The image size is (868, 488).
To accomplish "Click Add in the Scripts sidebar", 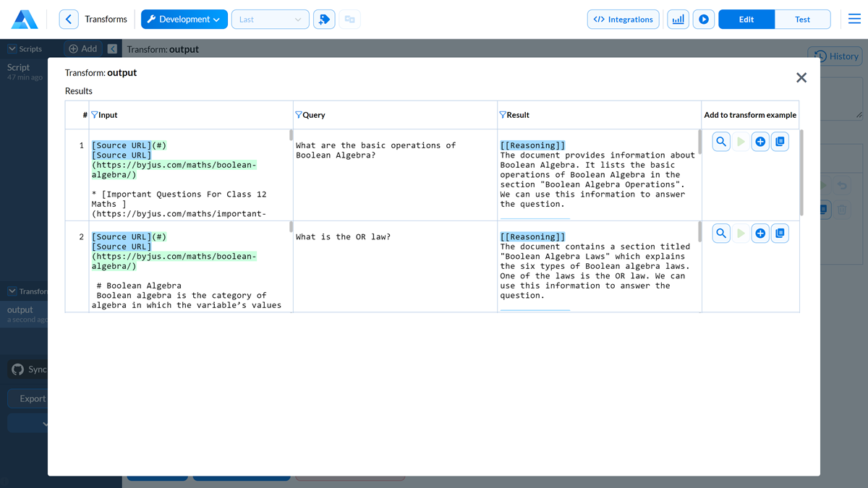I will click(82, 48).
